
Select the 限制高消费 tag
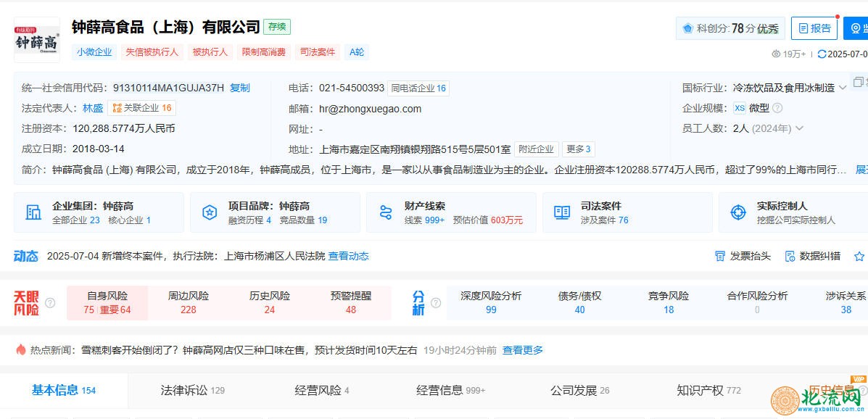click(264, 52)
